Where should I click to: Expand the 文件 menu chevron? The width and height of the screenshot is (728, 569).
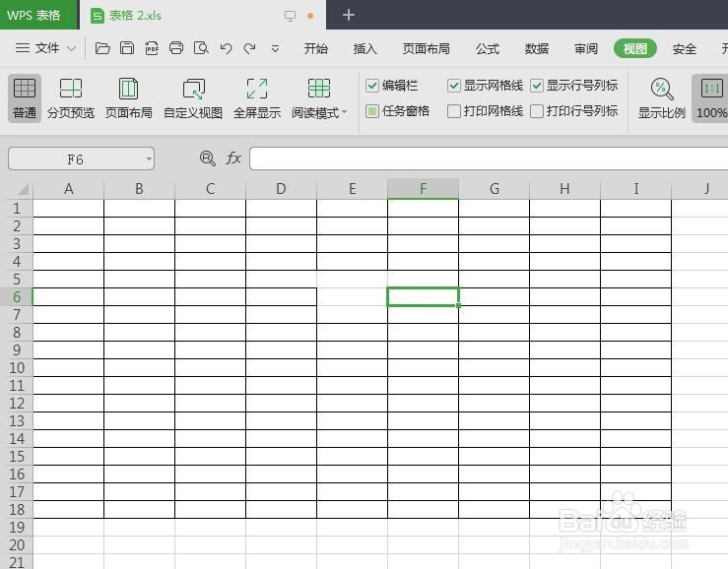(x=71, y=48)
